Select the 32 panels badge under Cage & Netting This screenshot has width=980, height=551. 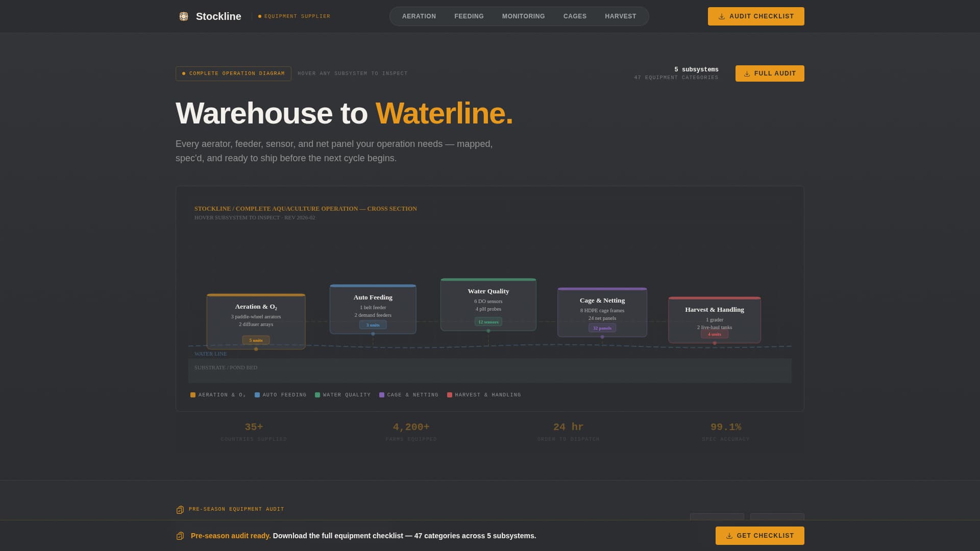point(602,328)
